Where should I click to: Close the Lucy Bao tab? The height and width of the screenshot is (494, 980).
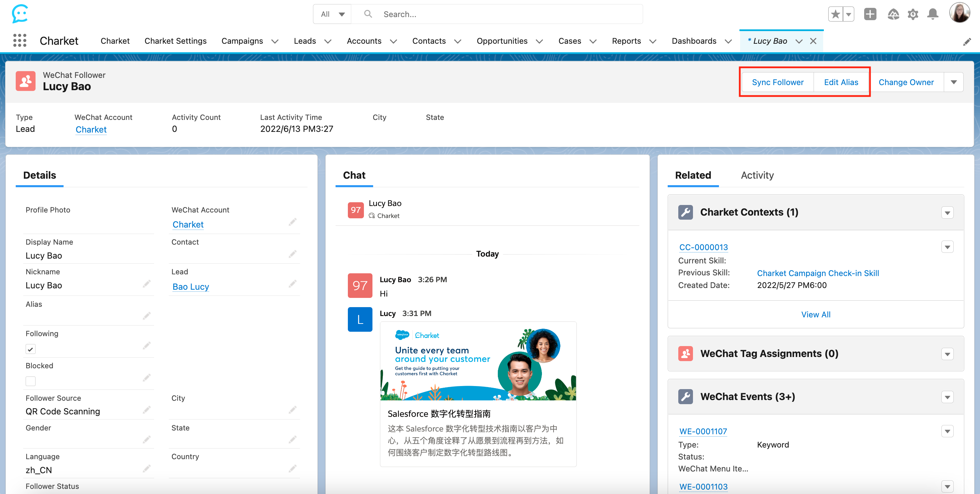pyautogui.click(x=813, y=41)
